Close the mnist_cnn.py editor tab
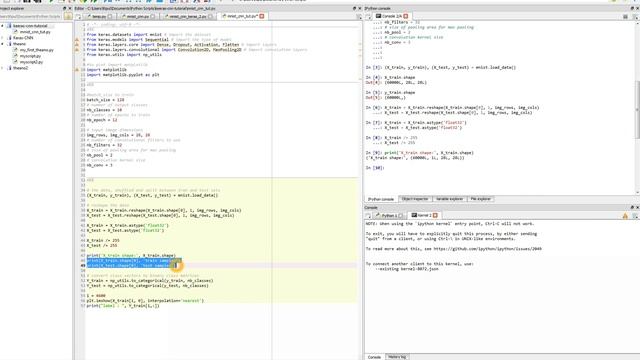This screenshot has height=360, width=640. (x=152, y=16)
